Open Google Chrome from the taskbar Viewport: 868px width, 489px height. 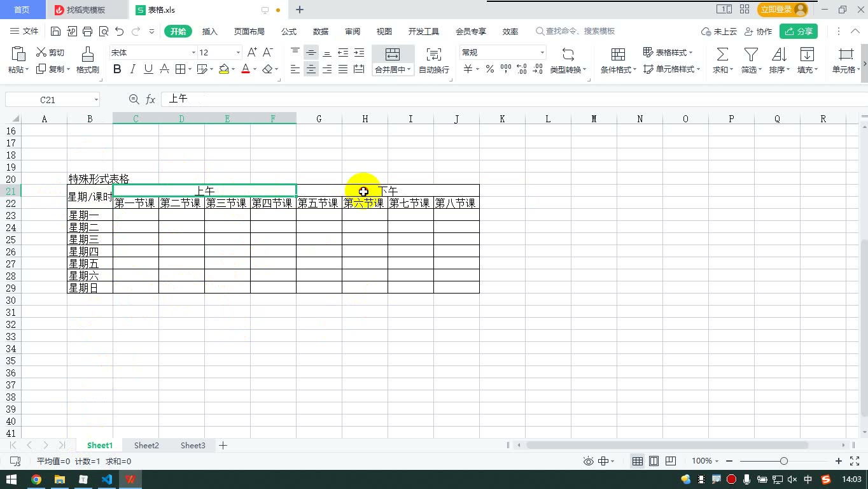coord(36,479)
